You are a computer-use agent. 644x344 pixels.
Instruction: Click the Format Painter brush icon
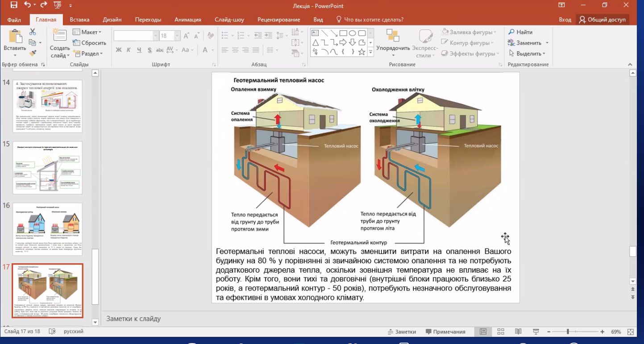[x=33, y=54]
